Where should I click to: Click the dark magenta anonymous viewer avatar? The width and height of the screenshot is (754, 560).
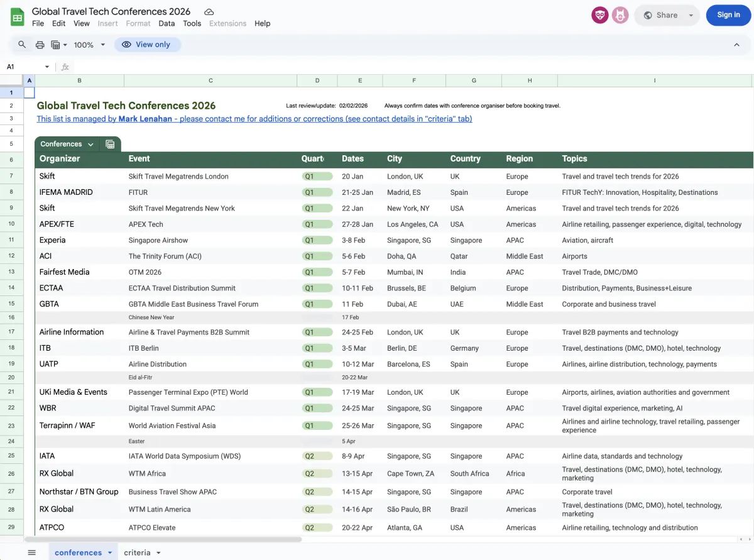(x=600, y=15)
